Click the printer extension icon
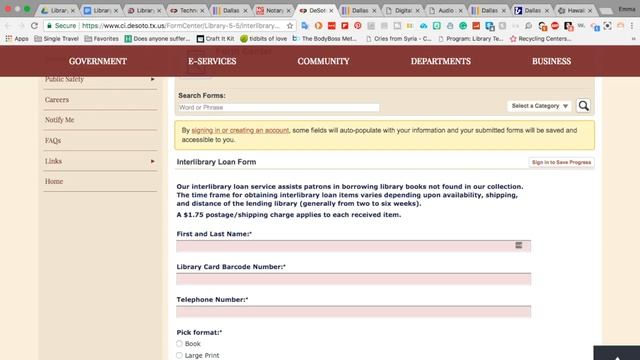This screenshot has height=360, width=640. pyautogui.click(x=450, y=26)
